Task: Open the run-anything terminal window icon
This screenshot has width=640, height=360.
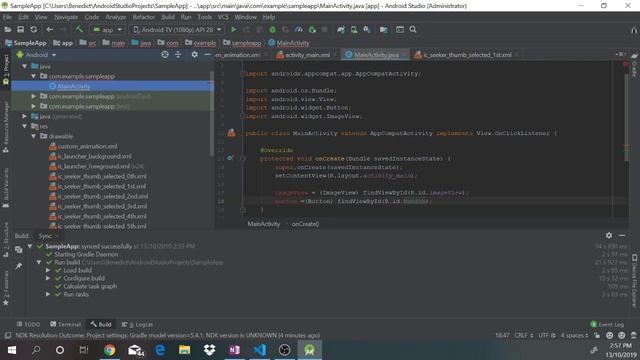Action: click(x=400, y=30)
